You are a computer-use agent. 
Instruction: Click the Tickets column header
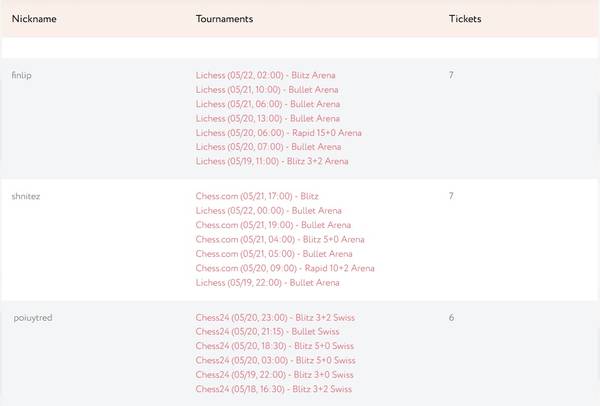point(465,19)
